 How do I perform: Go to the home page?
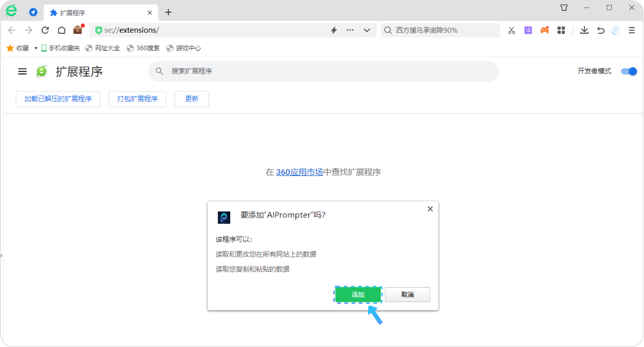(61, 30)
